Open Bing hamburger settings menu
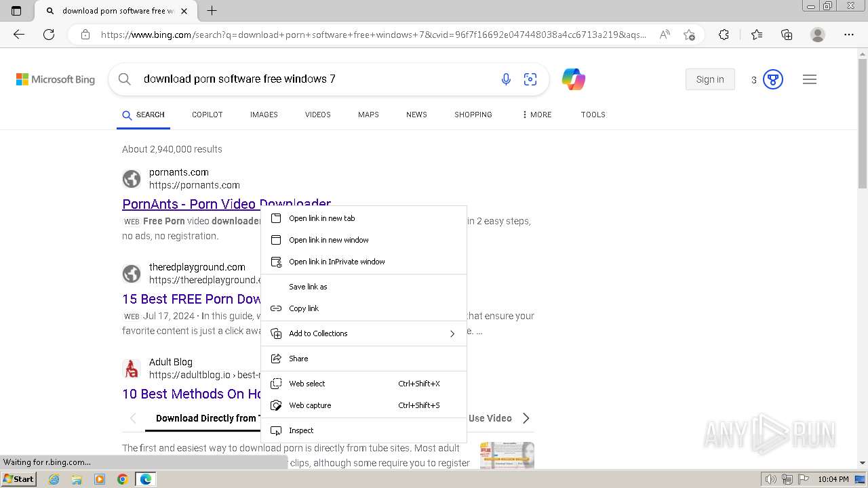The height and width of the screenshot is (488, 868). coord(810,79)
